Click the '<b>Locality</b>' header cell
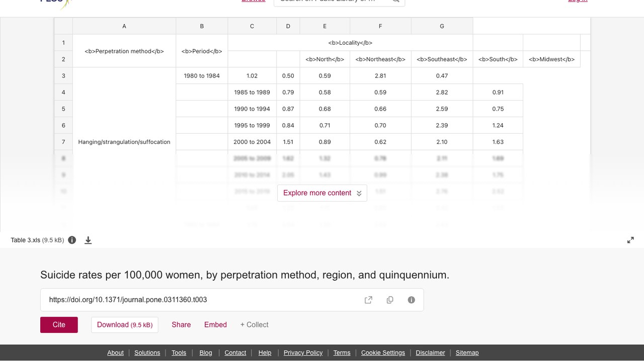Viewport: 644px width, 362px height. (x=350, y=43)
